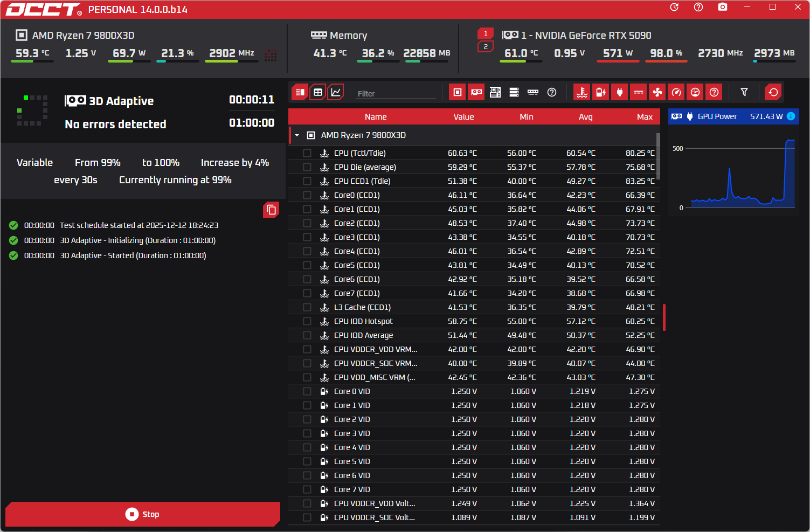
Task: Sort the table by Avg column
Action: pos(586,117)
